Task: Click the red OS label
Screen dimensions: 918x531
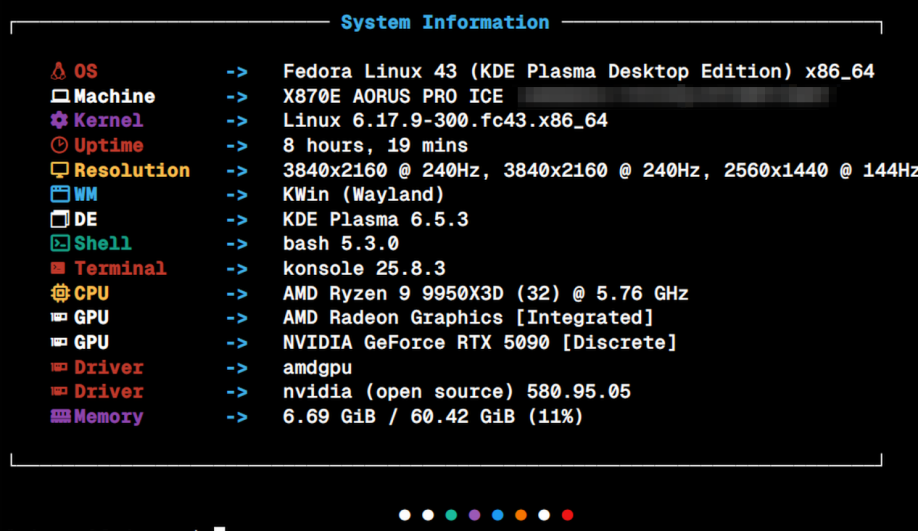Action: 85,71
